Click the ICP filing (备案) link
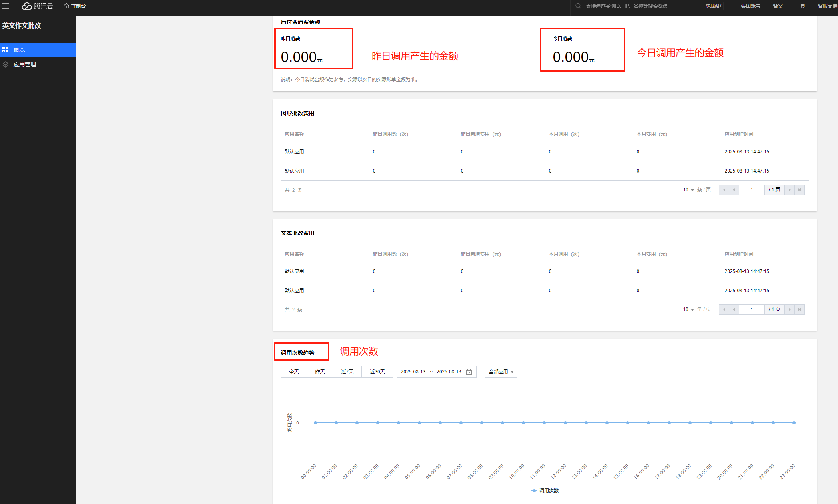The image size is (838, 504). click(778, 6)
